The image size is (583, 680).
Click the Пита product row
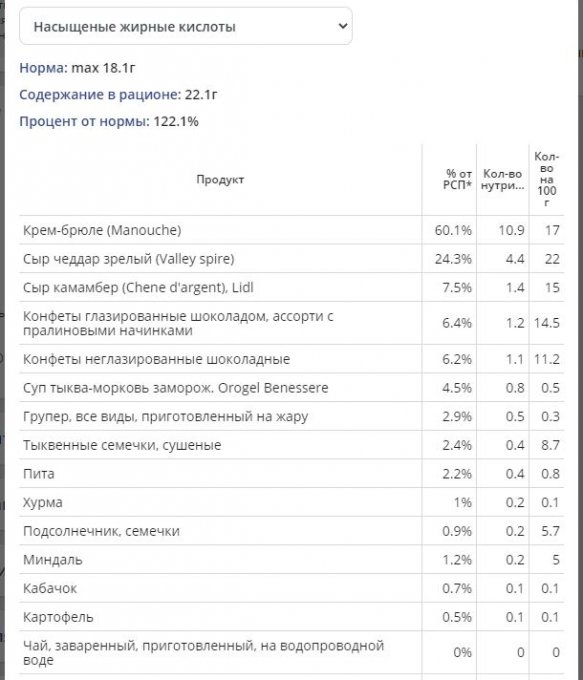point(292,474)
